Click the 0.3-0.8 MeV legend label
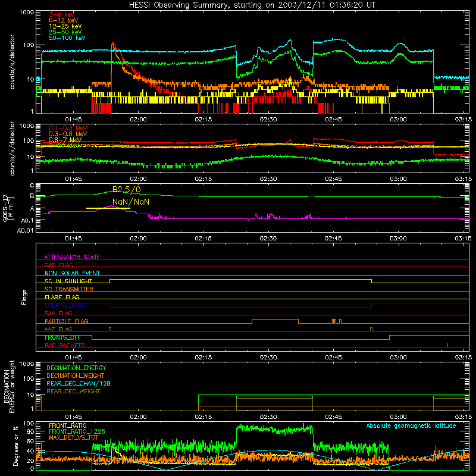The image size is (476, 476). click(68, 134)
